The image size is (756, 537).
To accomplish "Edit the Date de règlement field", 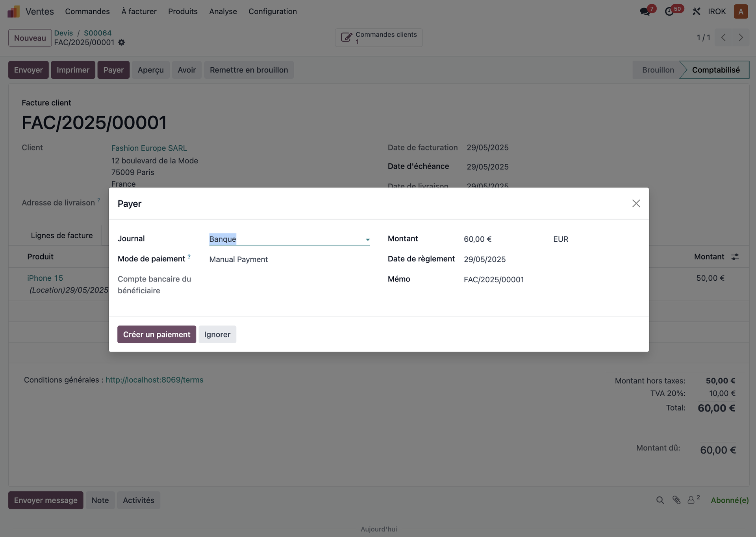I will click(551, 259).
